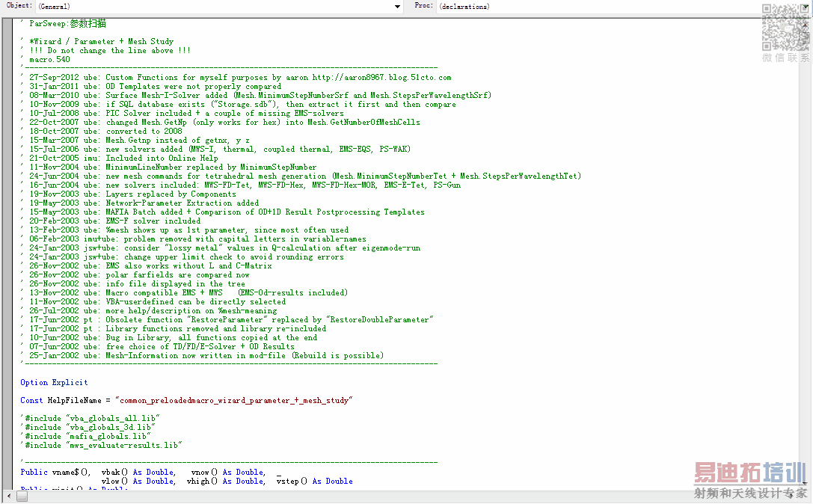Click the 13-Nov-2002 Macro compatible EMS line
The height and width of the screenshot is (504, 813).
coord(184,292)
